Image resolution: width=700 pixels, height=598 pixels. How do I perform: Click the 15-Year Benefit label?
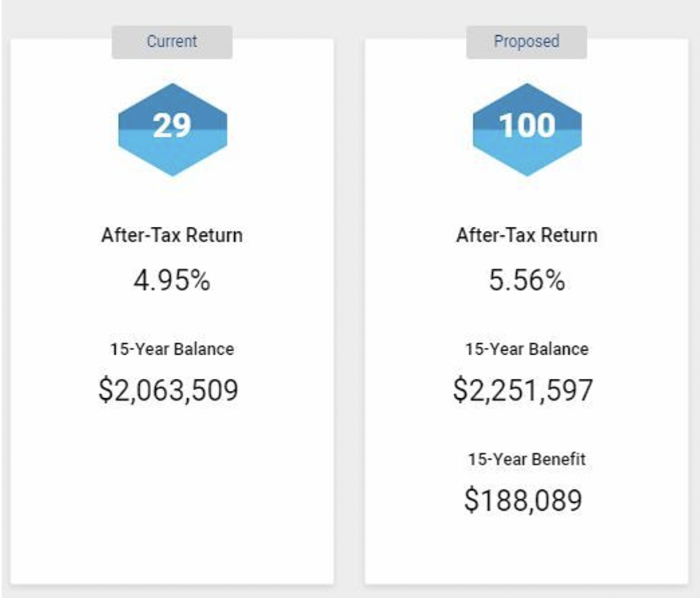point(527,459)
